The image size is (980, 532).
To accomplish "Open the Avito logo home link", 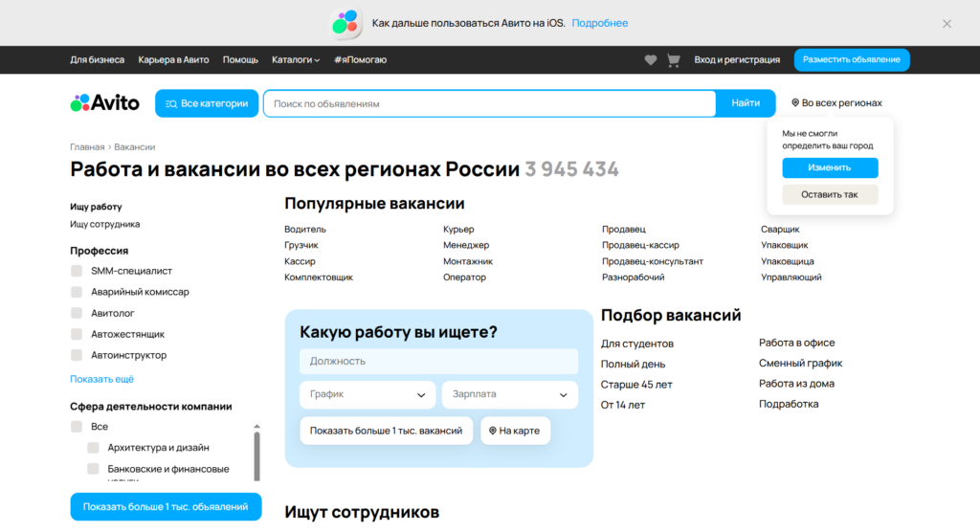I will (105, 103).
